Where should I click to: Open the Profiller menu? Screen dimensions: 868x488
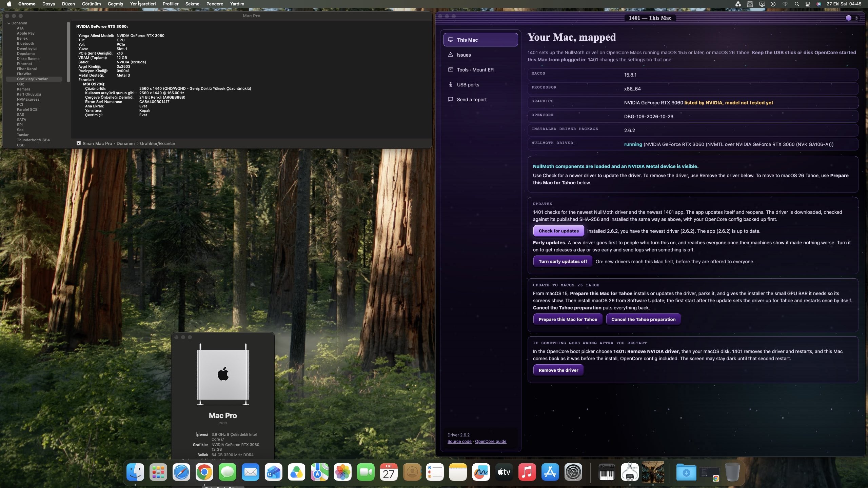coord(171,4)
